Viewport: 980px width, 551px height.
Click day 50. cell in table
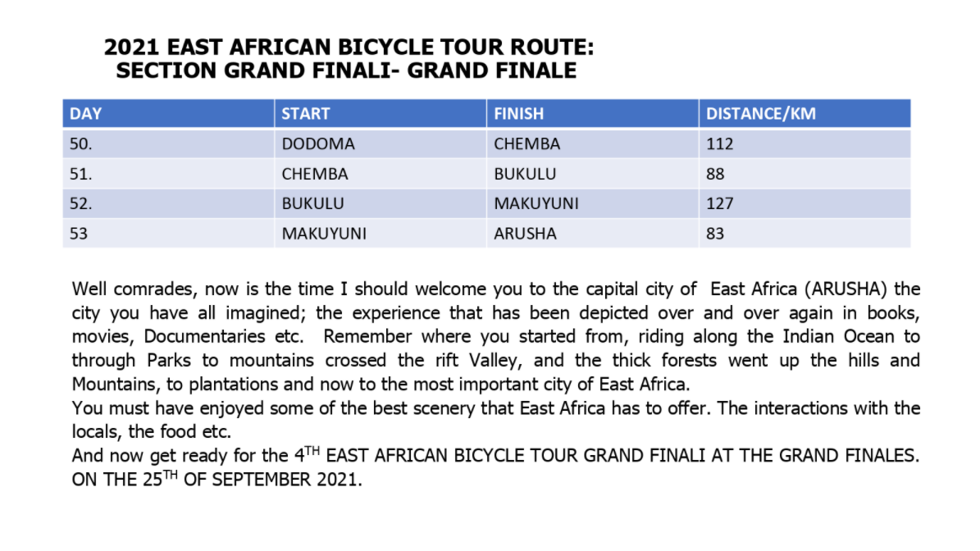81,144
